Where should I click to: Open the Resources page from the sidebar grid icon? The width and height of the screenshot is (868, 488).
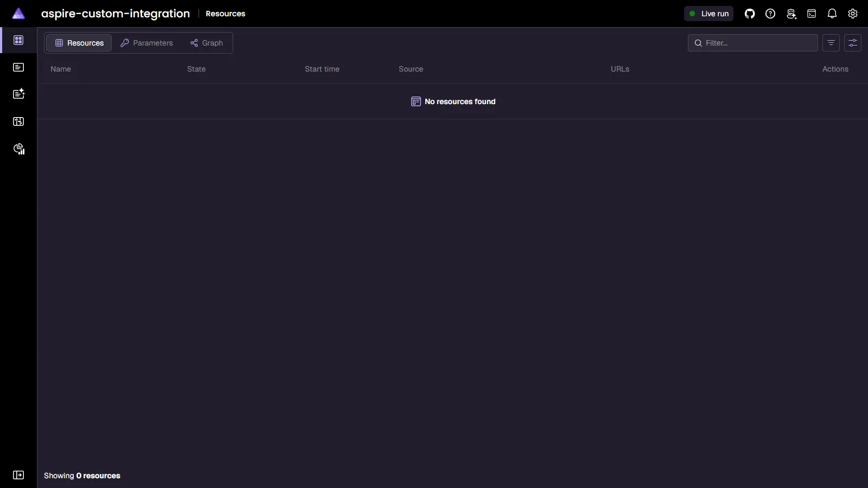point(18,40)
